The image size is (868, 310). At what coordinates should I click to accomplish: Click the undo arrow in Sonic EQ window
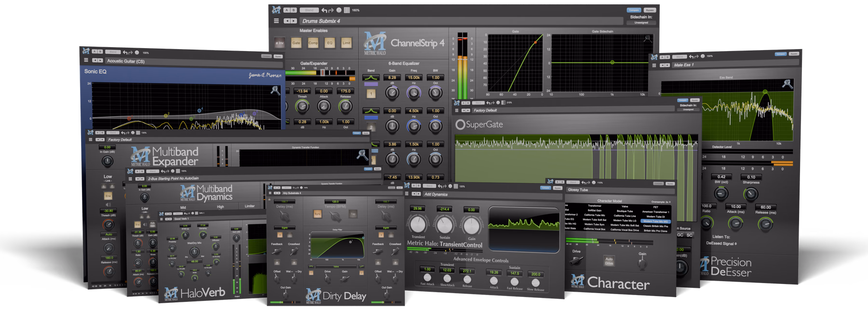tap(125, 53)
